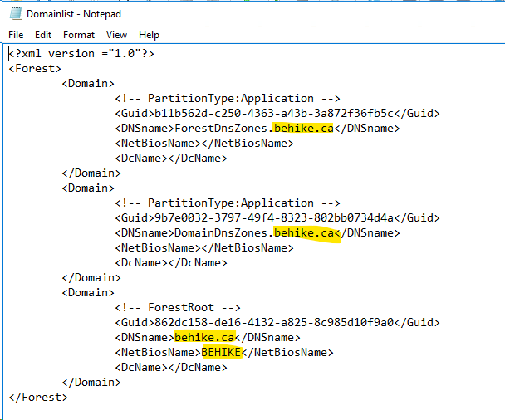
Task: Click the highlighted BEHIKE NetBios name
Action: click(x=221, y=352)
